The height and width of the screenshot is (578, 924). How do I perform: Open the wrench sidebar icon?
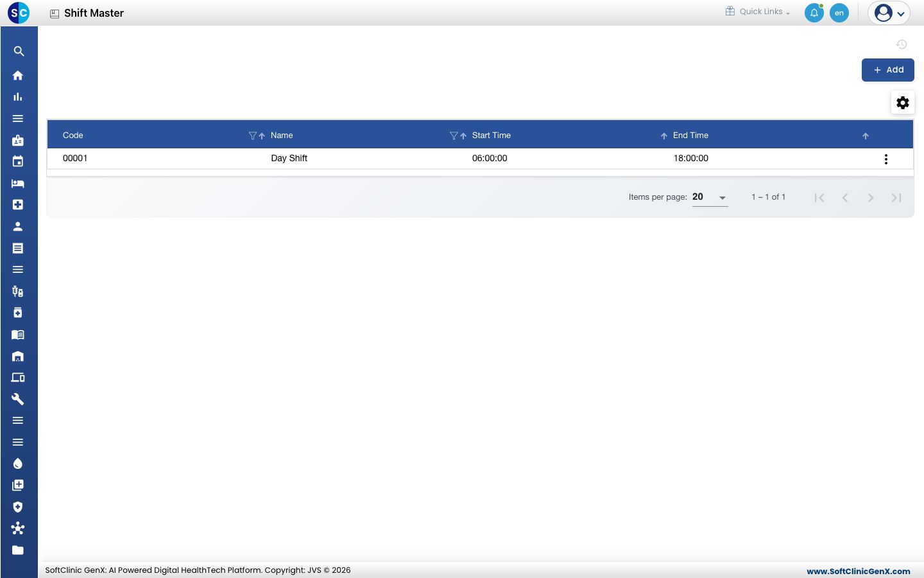[x=18, y=399]
